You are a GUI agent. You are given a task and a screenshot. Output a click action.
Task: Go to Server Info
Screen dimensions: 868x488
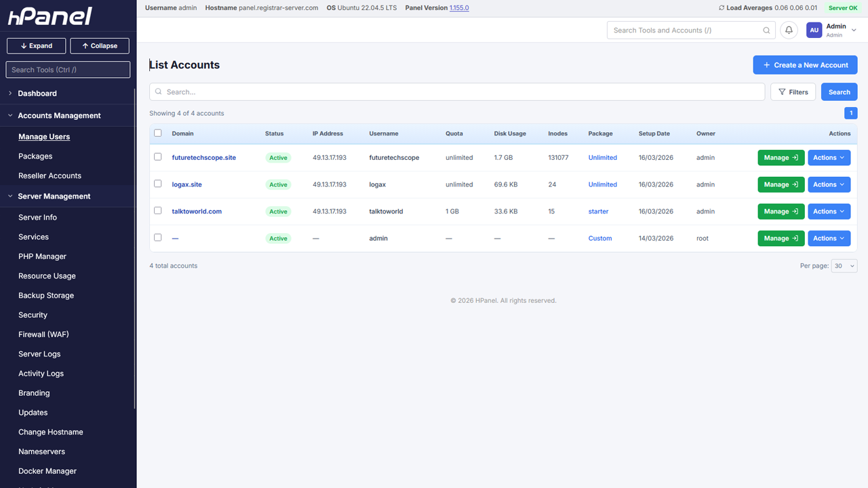click(x=37, y=218)
